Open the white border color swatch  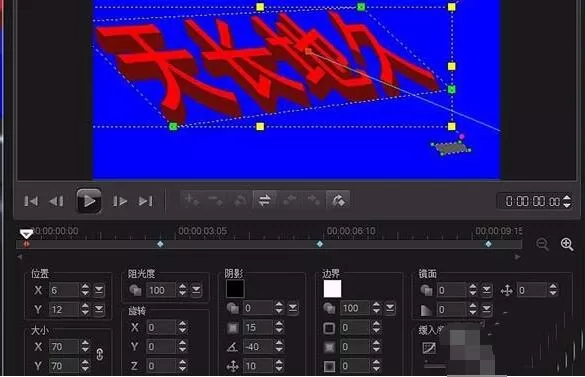tap(332, 289)
